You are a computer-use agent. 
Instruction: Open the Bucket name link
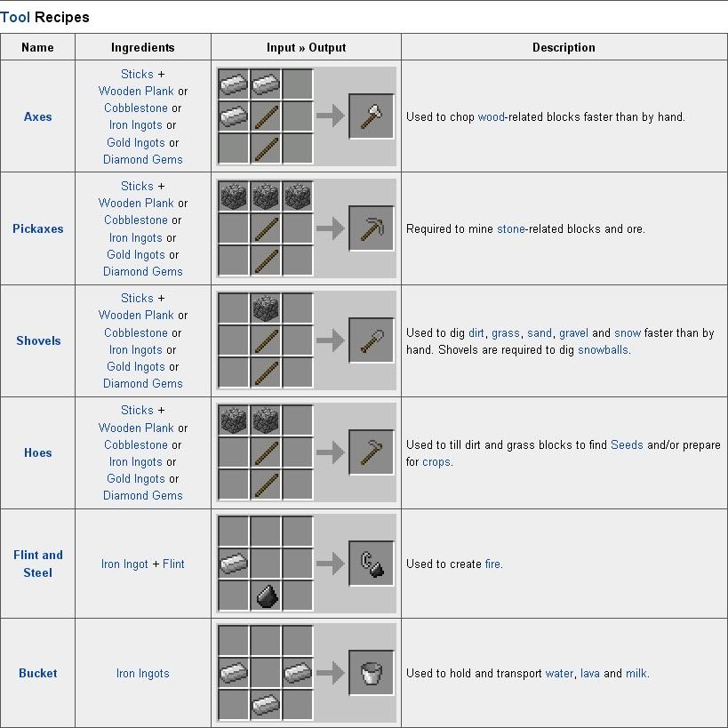pyautogui.click(x=37, y=673)
